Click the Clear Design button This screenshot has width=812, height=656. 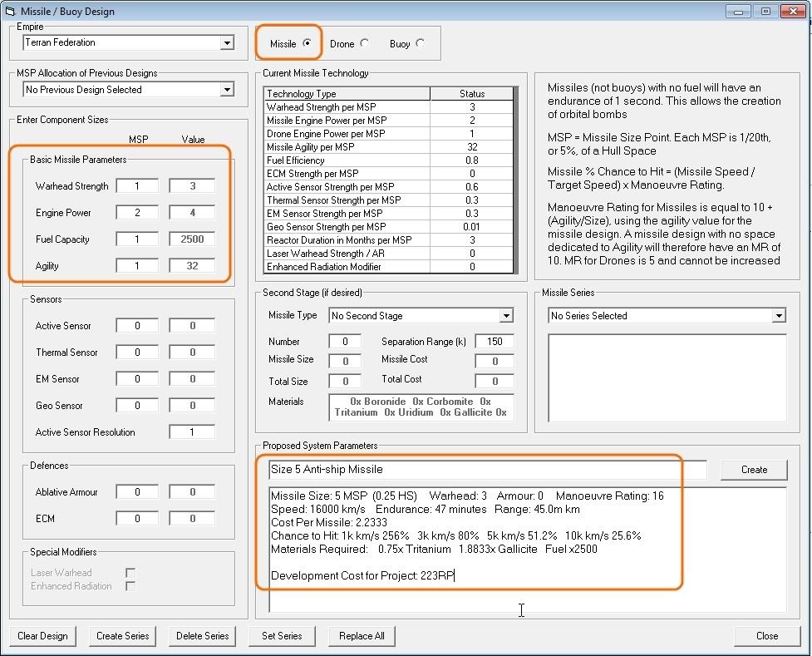pos(42,636)
